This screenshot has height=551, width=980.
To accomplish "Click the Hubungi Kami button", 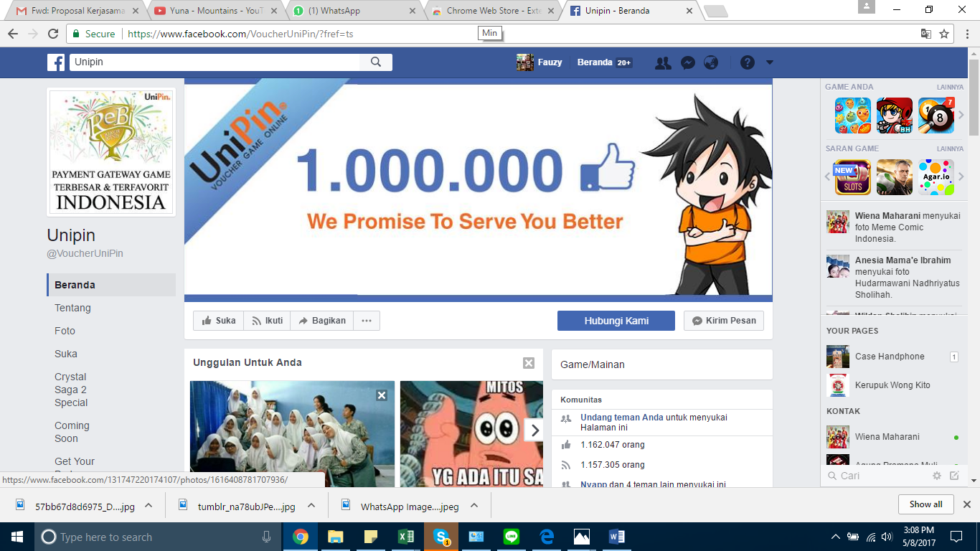I will [616, 321].
